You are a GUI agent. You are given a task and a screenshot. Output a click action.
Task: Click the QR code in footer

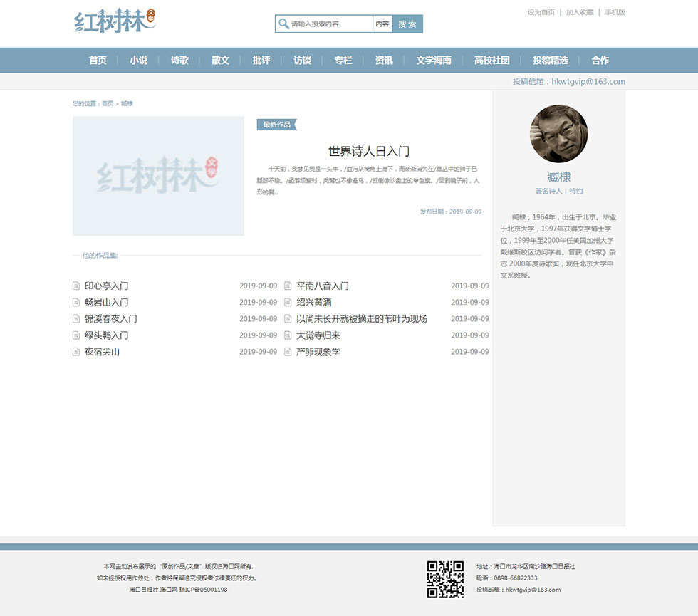tap(445, 579)
